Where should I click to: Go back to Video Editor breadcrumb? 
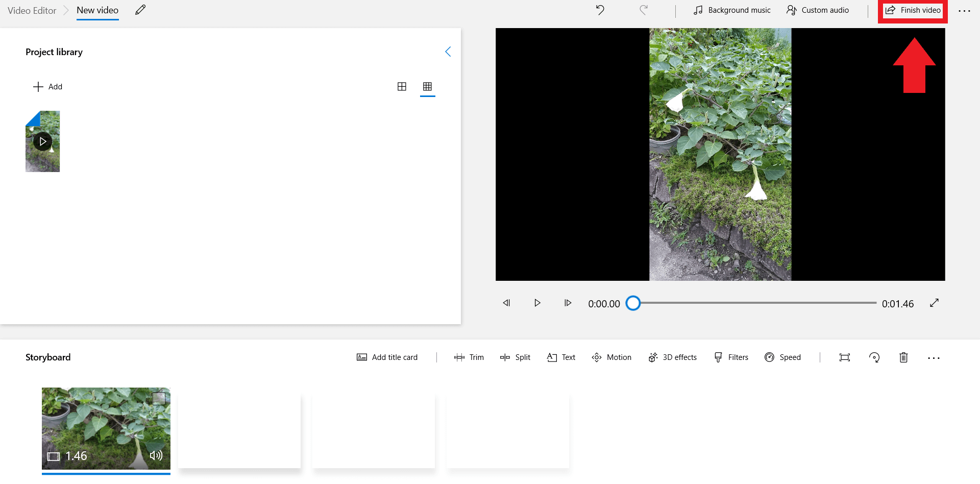32,11
